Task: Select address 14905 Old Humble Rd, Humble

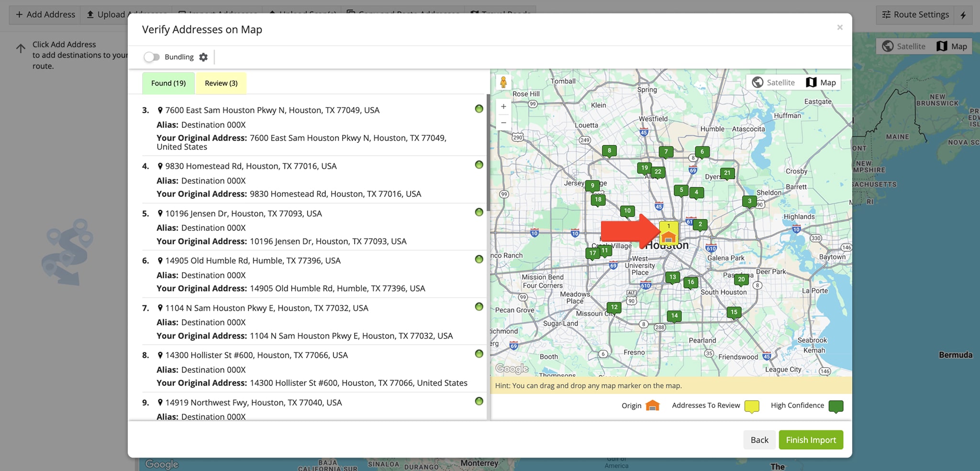Action: coord(253,261)
